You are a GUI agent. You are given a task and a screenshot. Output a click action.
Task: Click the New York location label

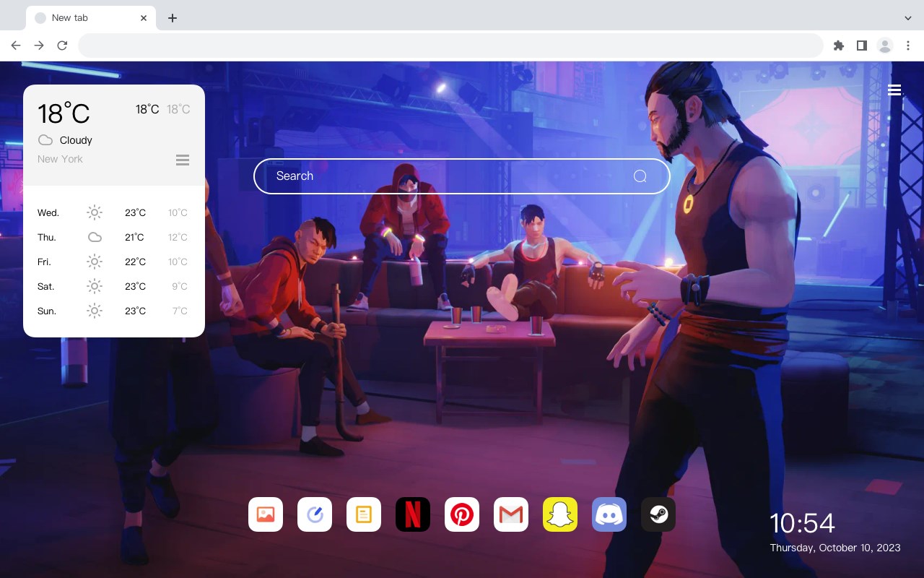[60, 159]
